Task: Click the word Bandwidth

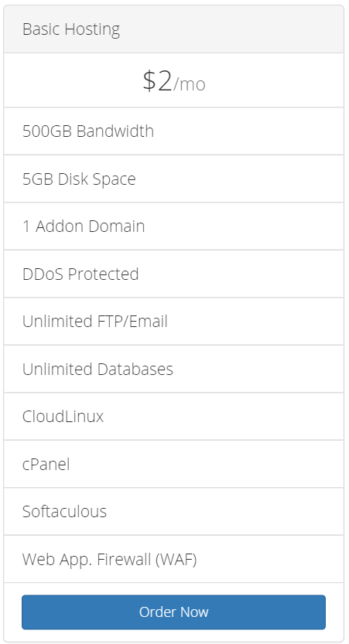Action: pos(115,131)
